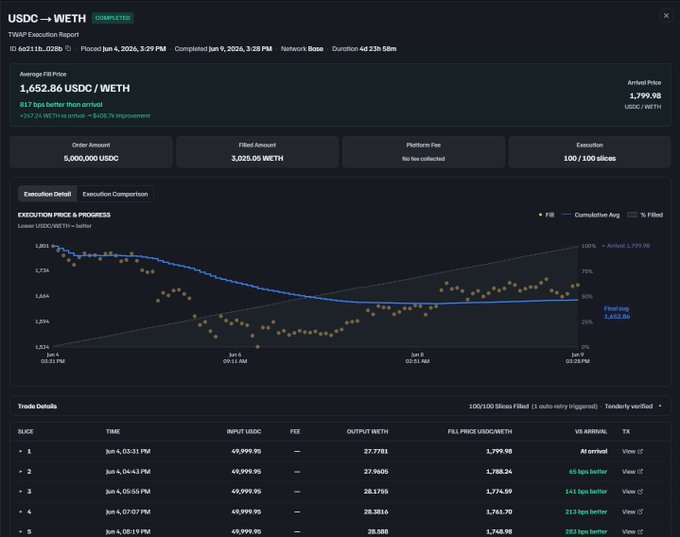Expand slice 5 row details
Viewport: 680px width, 537px height.
point(20,531)
